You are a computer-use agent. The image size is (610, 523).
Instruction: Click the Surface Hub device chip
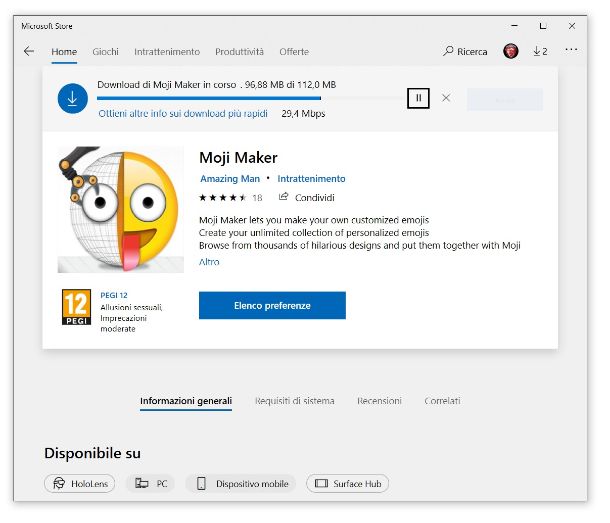pyautogui.click(x=347, y=484)
